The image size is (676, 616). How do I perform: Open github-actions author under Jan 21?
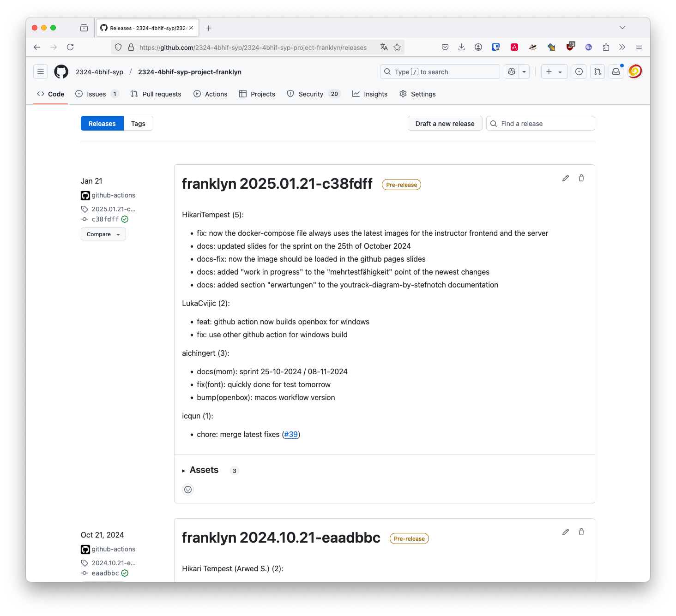click(x=113, y=196)
